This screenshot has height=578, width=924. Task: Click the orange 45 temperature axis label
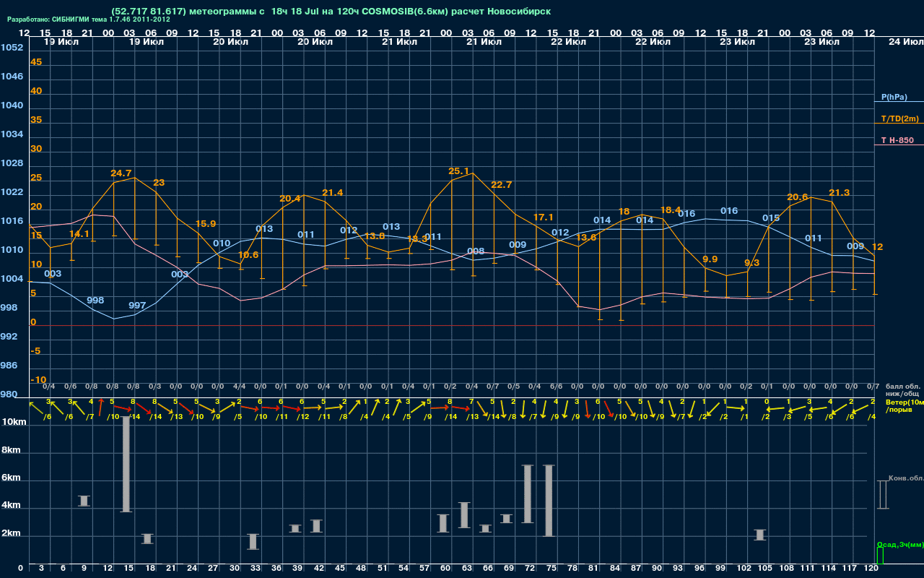coord(36,62)
